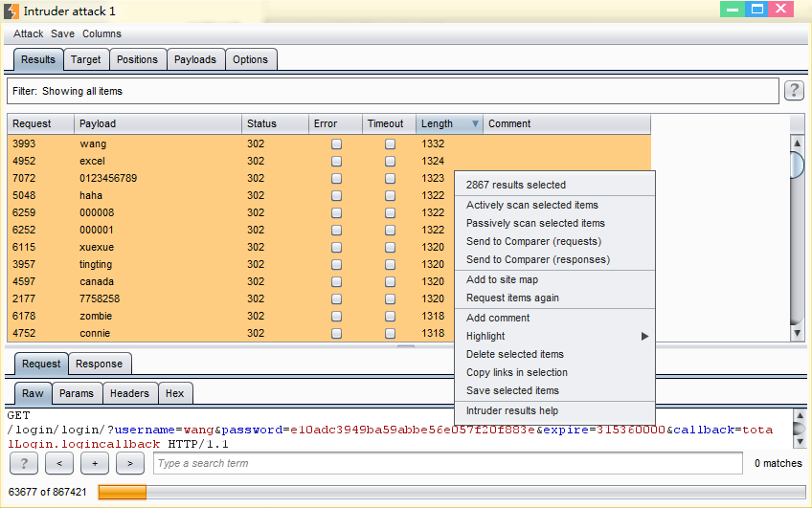The height and width of the screenshot is (508, 812).
Task: Maximize the Intruder attack window
Action: (756, 9)
